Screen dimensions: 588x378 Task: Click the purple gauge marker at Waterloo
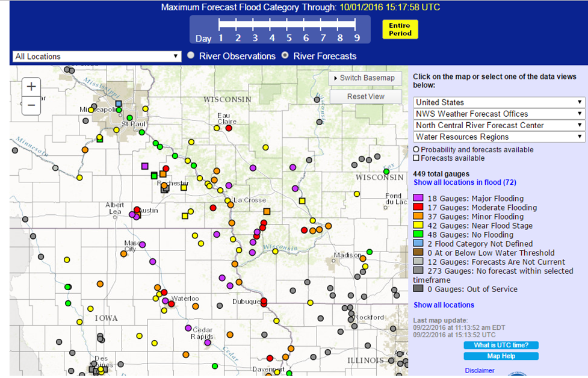(166, 301)
